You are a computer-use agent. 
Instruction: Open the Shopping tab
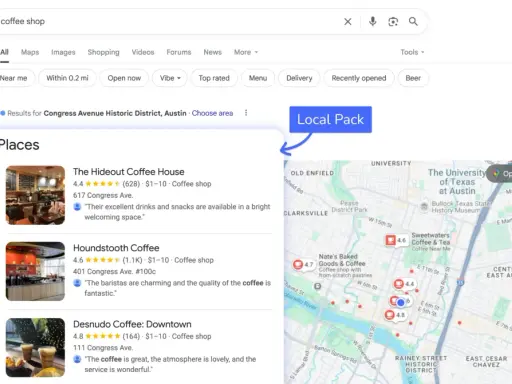pyautogui.click(x=103, y=52)
